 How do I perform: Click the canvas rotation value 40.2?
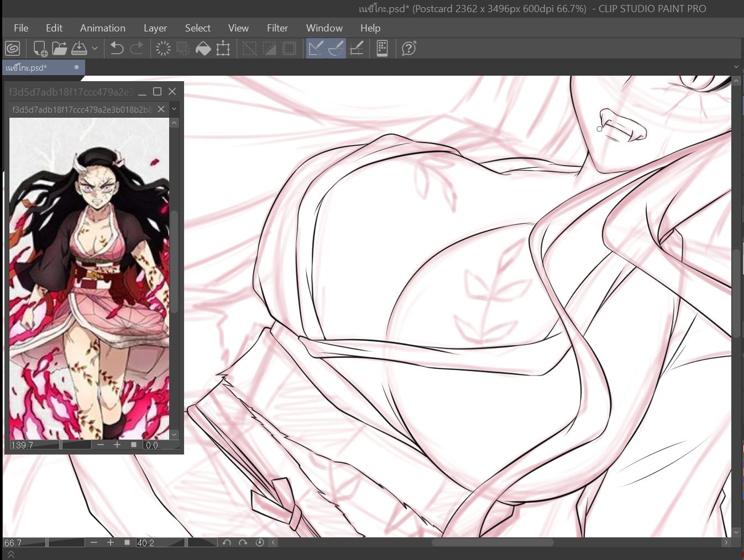coord(146,543)
